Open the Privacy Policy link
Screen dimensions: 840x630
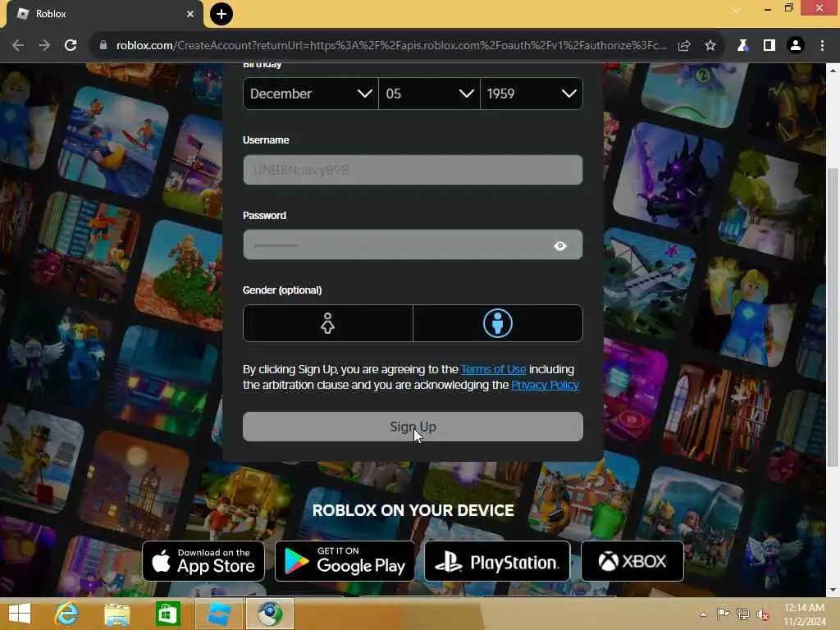(545, 386)
